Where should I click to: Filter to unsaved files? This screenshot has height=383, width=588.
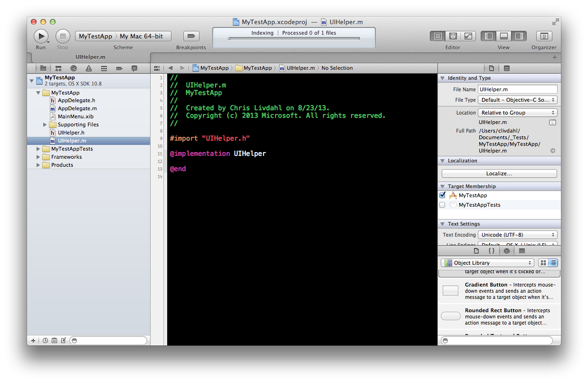coord(63,340)
